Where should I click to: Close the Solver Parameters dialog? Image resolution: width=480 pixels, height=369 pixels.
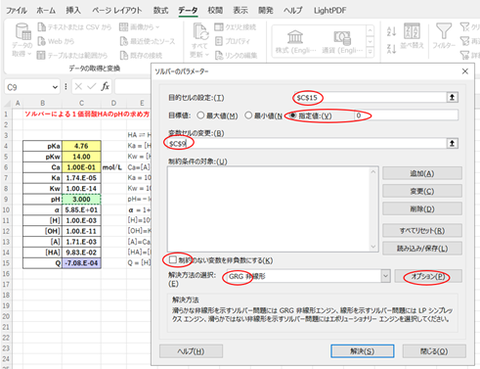pos(465,71)
